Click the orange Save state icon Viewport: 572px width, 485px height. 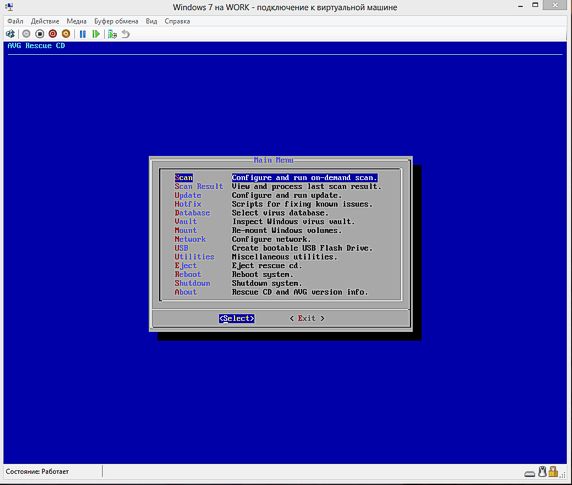[x=66, y=34]
